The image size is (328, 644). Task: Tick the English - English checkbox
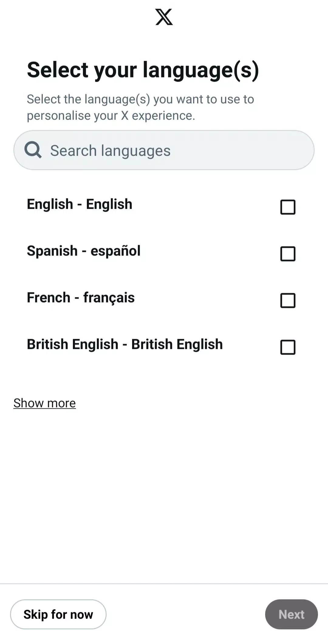pyautogui.click(x=288, y=207)
